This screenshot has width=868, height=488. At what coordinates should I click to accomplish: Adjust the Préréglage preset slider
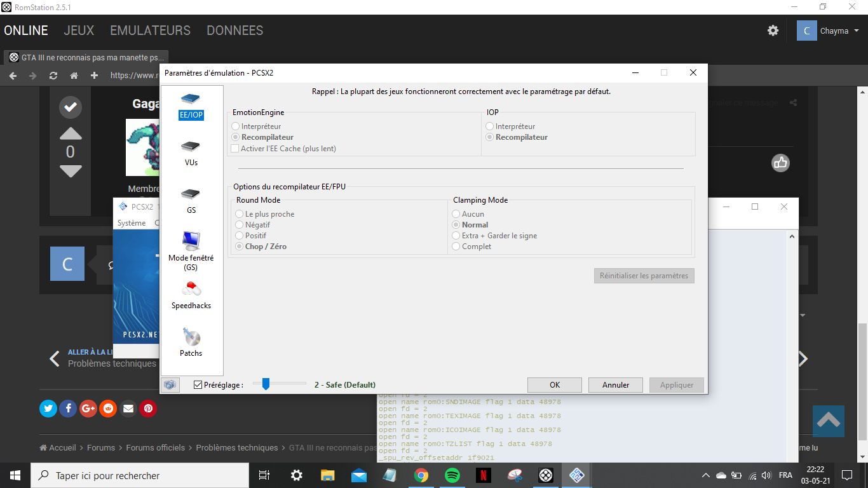[266, 384]
